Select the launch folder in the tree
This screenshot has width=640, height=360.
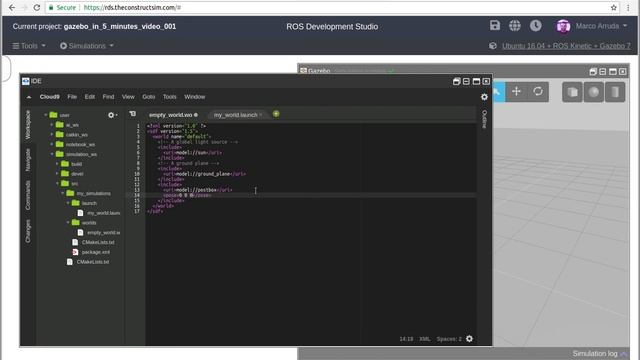point(89,203)
